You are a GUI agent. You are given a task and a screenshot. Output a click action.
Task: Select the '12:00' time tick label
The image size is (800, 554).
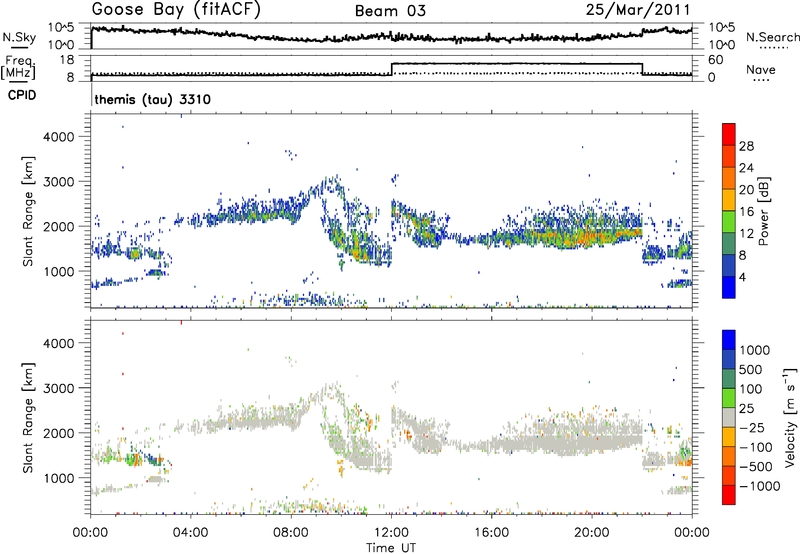pos(391,533)
